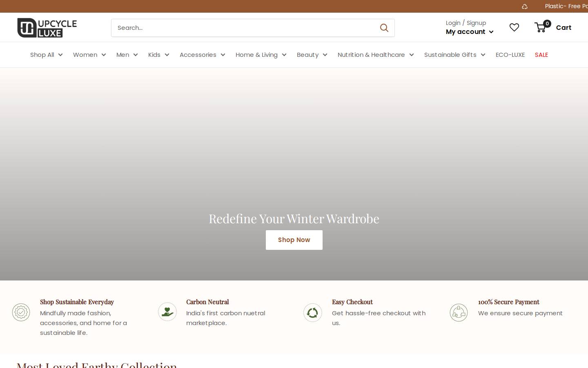Screen dimensions: 588x368
Task: Expand the Sustainable Gifts menu
Action: (454, 55)
